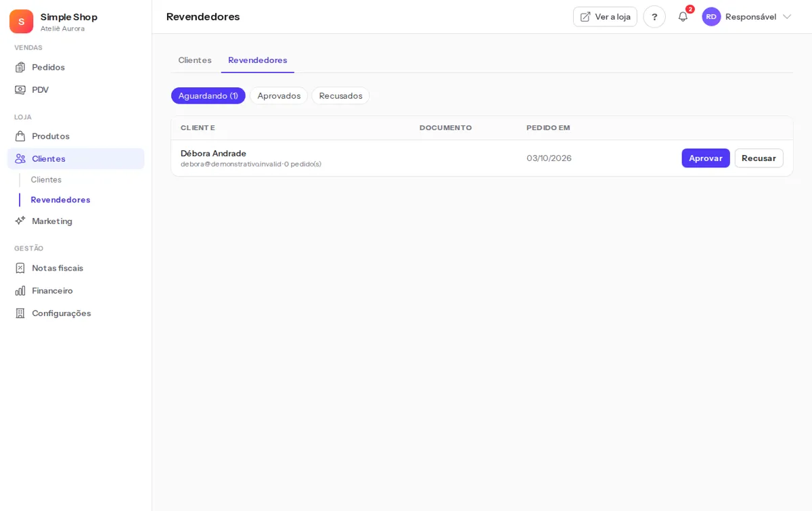
Task: Open Configurações settings page
Action: coord(76,313)
